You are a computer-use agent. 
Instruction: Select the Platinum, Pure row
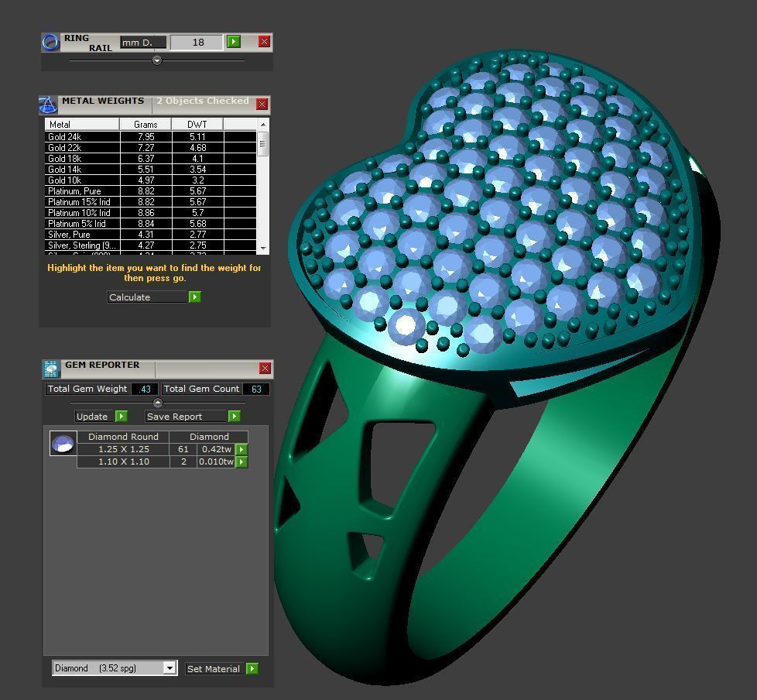(151, 191)
